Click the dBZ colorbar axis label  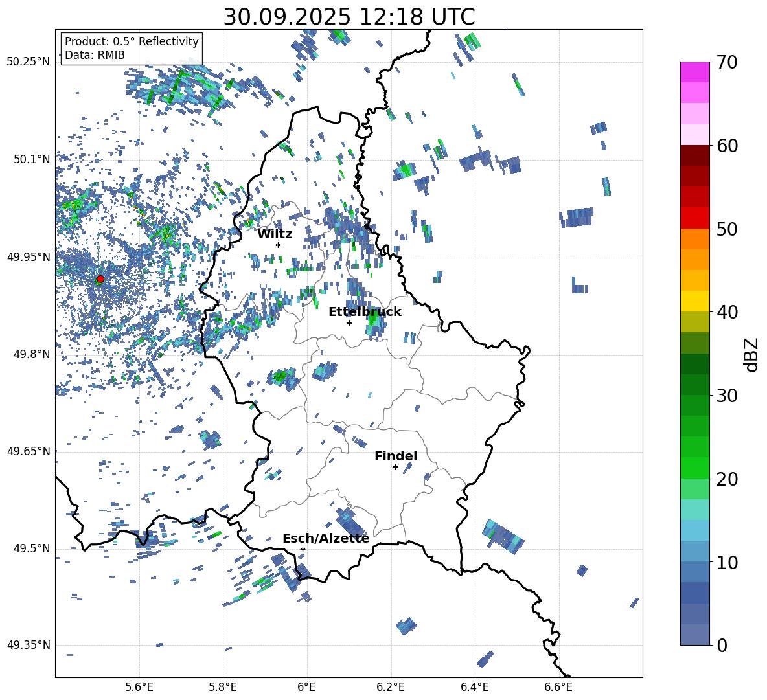752,354
